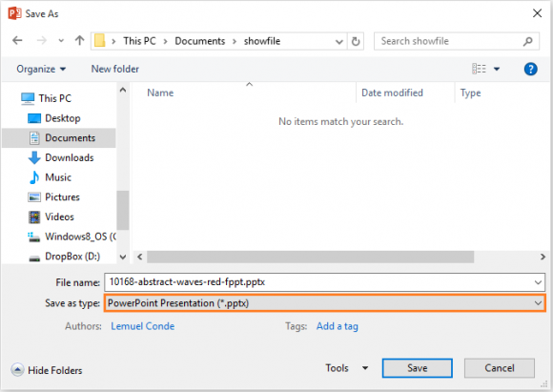Go up one folder level

point(80,41)
